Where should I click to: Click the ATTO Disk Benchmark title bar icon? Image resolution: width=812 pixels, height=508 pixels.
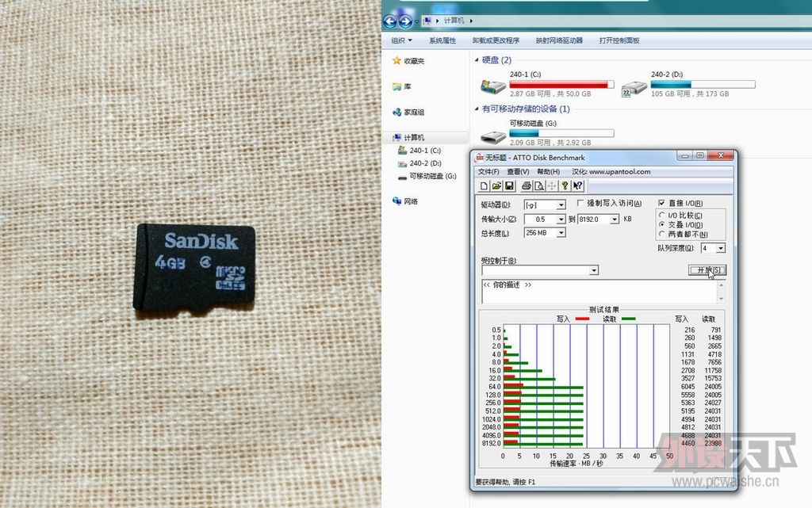pyautogui.click(x=479, y=157)
